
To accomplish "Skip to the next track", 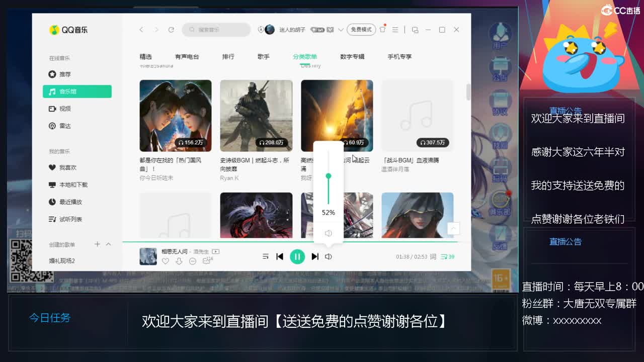I will click(x=315, y=256).
